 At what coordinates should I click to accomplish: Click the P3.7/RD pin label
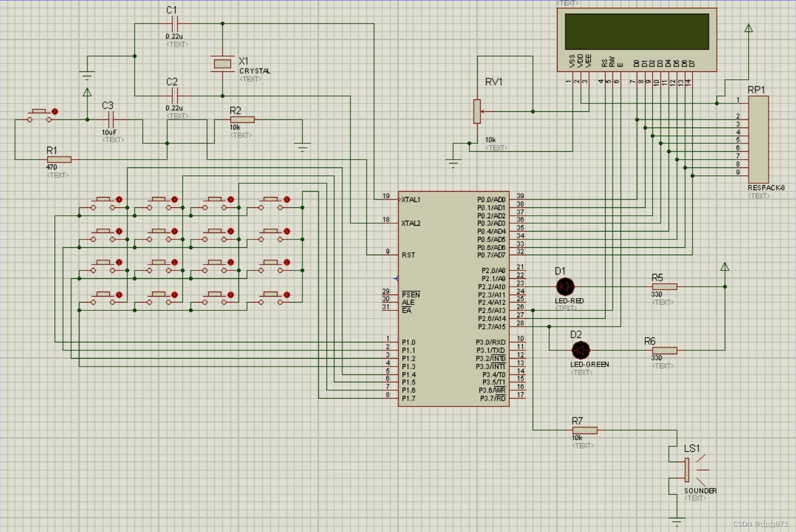pyautogui.click(x=493, y=398)
